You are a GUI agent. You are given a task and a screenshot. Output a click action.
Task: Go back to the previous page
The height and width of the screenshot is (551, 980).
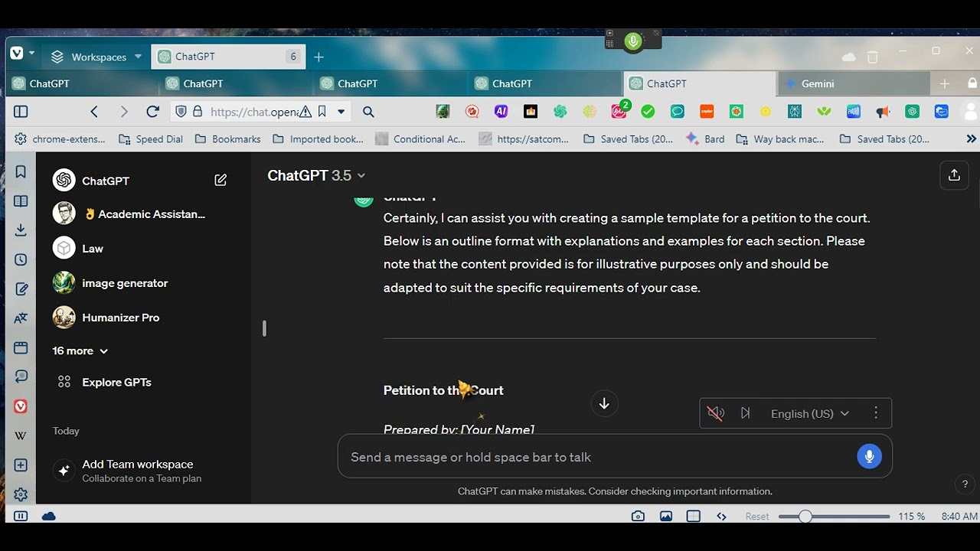coord(94,112)
